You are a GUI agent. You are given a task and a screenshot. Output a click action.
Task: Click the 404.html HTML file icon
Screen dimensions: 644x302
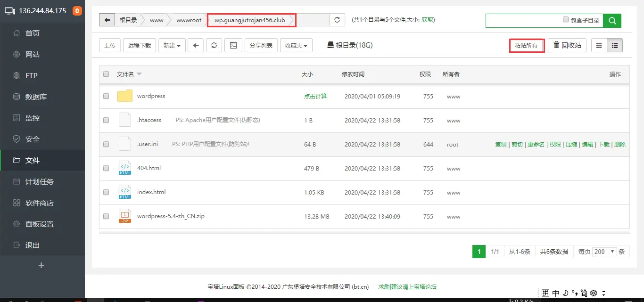click(125, 168)
